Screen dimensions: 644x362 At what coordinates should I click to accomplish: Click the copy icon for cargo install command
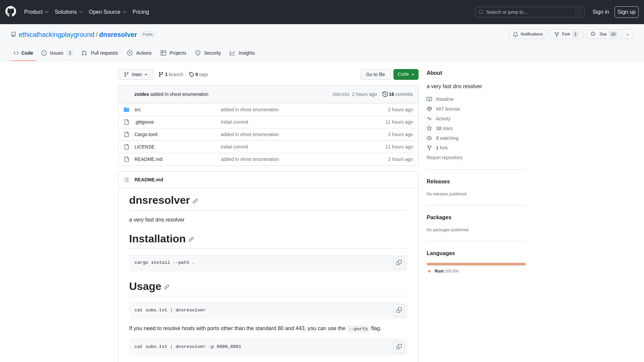398,262
